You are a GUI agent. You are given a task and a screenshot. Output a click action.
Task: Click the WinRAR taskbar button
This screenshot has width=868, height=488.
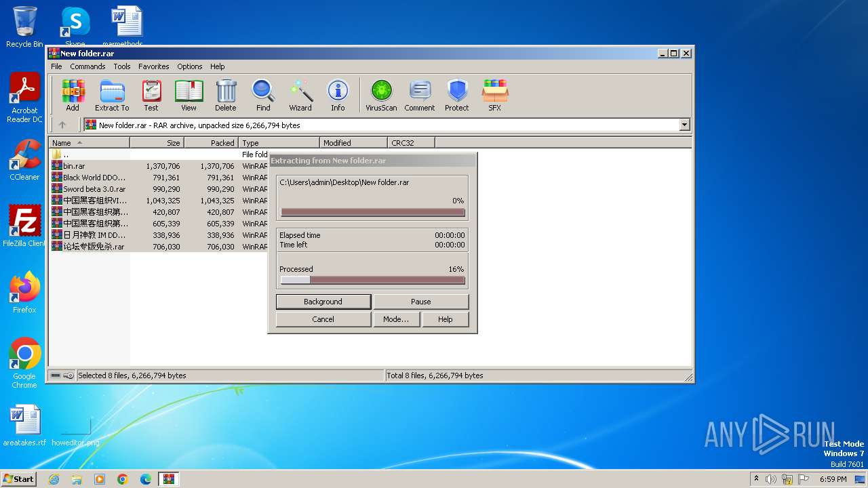[x=169, y=479]
